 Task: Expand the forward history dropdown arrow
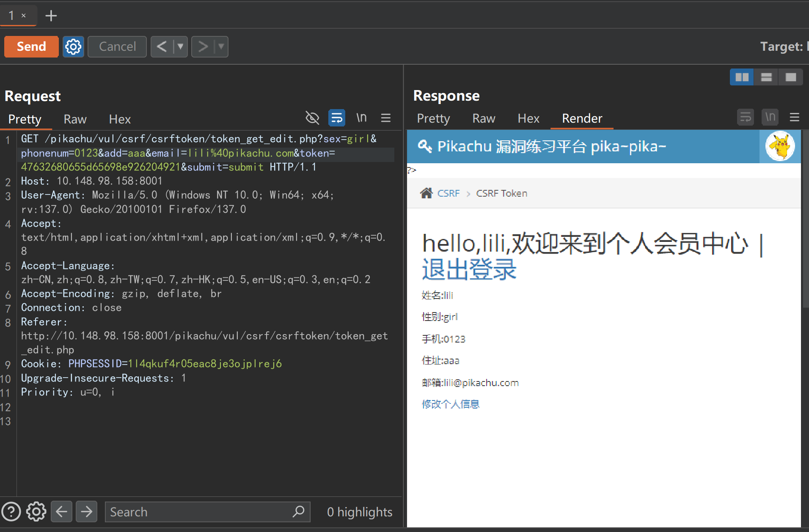coord(221,47)
